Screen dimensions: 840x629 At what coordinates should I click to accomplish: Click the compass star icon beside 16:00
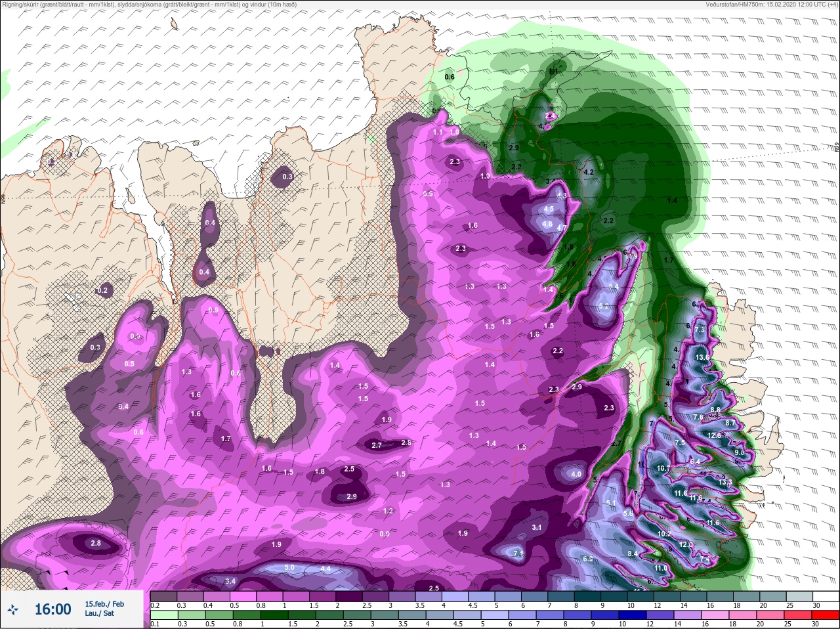(x=14, y=610)
